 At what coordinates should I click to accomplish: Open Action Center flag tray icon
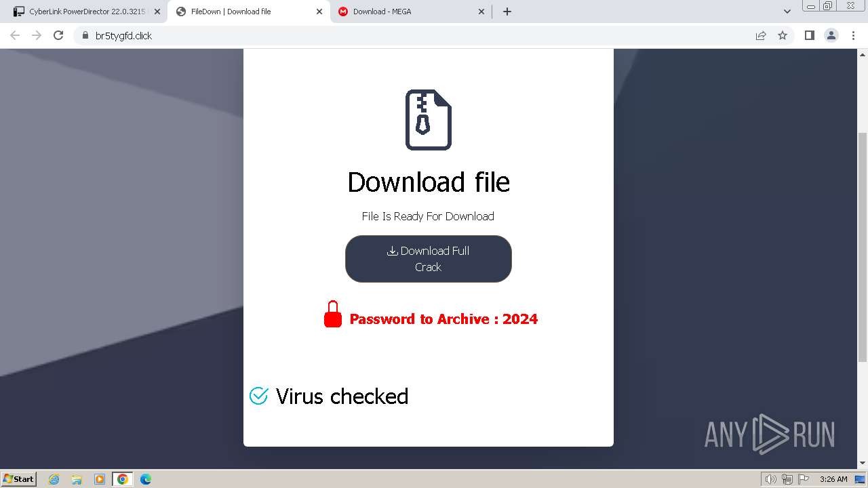pos(804,479)
